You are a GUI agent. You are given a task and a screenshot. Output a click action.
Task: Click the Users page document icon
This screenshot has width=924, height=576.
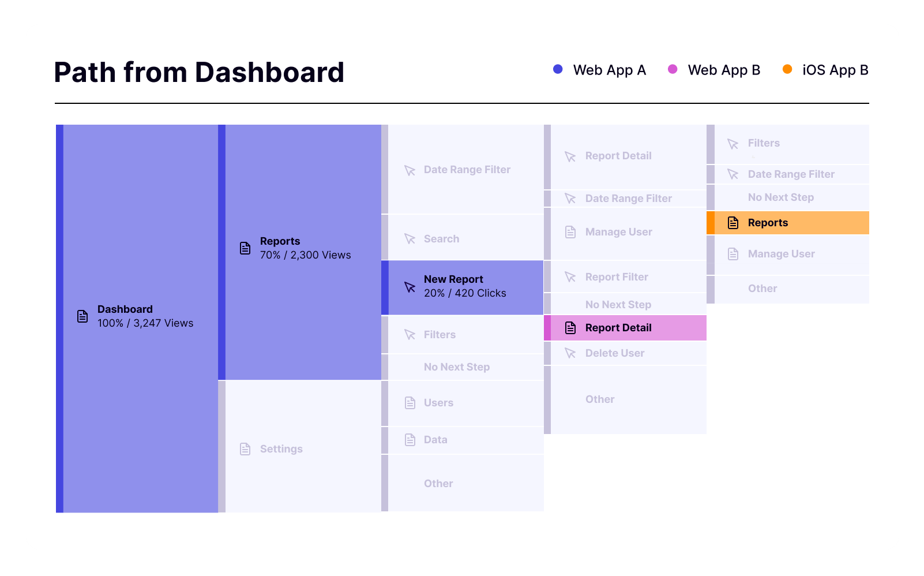point(410,403)
